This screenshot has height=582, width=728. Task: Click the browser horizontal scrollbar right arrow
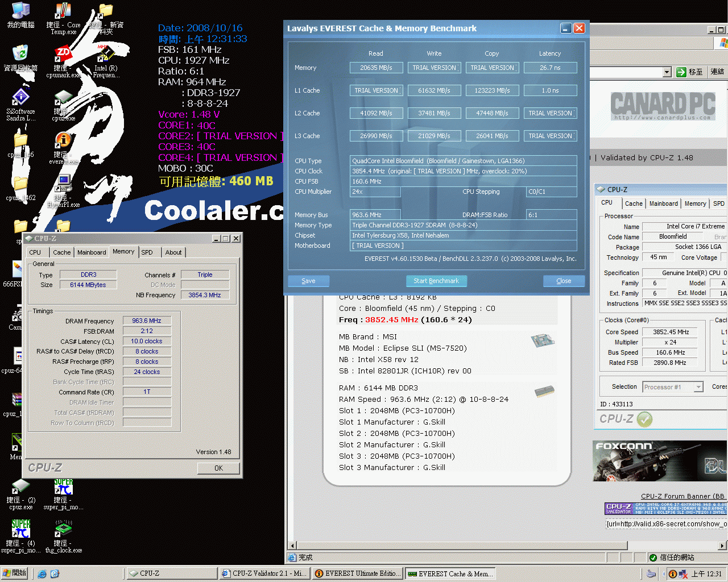coord(722,546)
